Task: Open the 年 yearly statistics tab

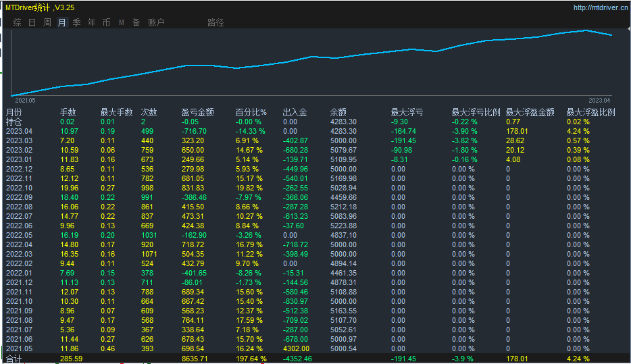Action: (91, 22)
